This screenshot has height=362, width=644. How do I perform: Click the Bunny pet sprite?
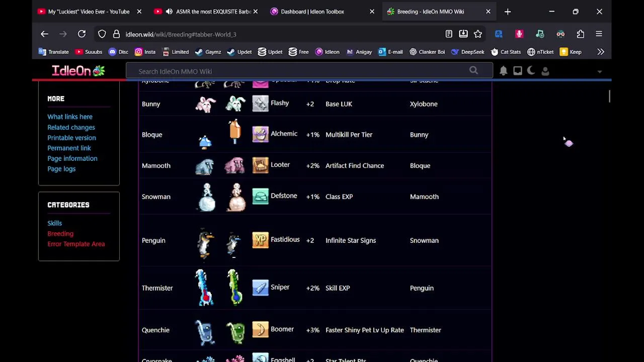point(205,104)
